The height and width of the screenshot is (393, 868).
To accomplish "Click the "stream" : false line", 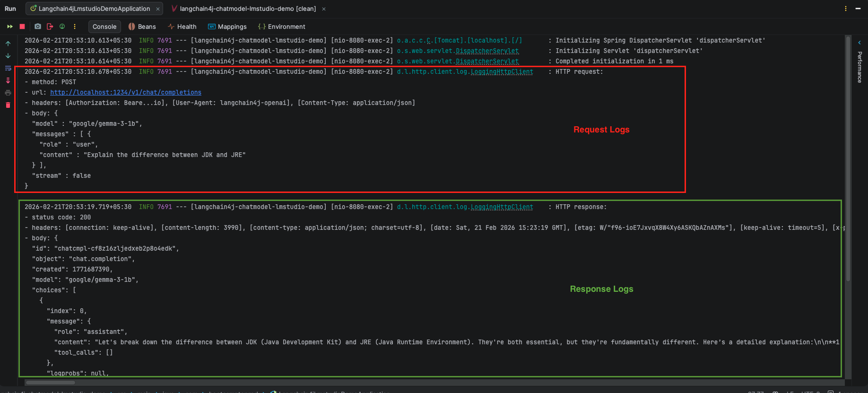I will (x=61, y=175).
